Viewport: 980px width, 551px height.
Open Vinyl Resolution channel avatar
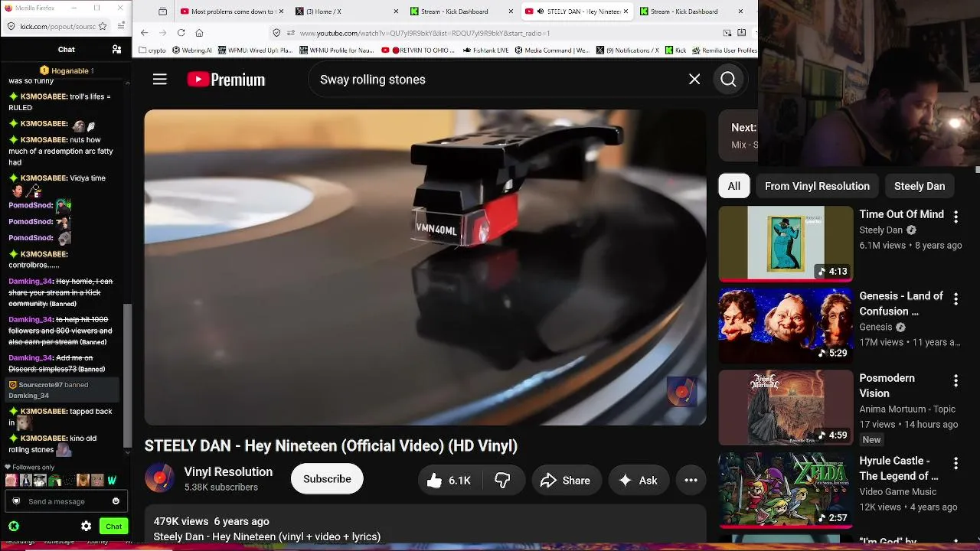[159, 479]
